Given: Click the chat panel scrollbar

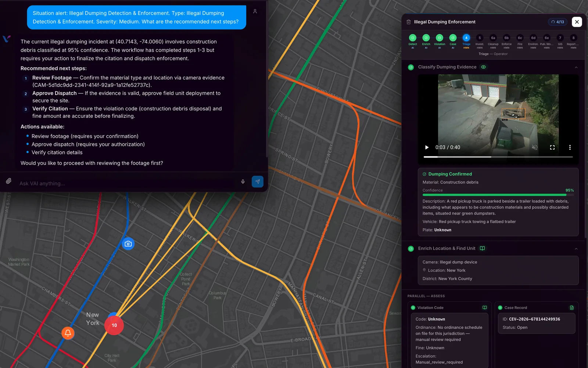Looking at the screenshot, I should (x=266, y=79).
